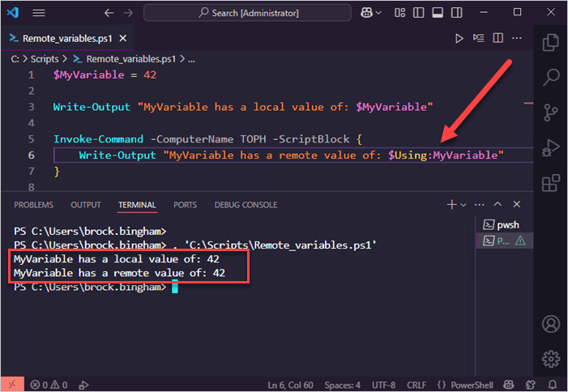Maximize the panel with the chevron up
The height and width of the screenshot is (392, 568).
point(498,205)
